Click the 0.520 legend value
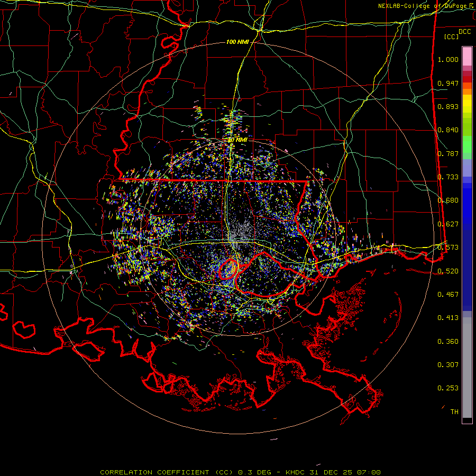This screenshot has height=476, width=476. pyautogui.click(x=448, y=271)
